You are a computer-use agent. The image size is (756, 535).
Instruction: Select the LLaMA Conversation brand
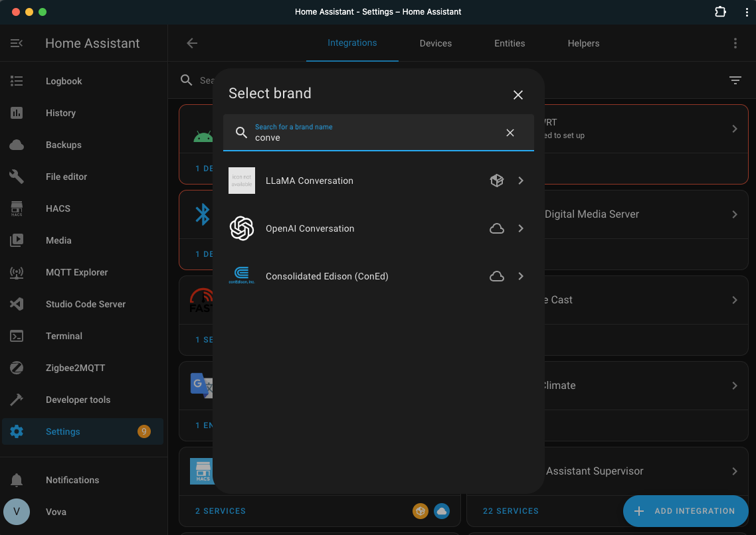pyautogui.click(x=309, y=180)
